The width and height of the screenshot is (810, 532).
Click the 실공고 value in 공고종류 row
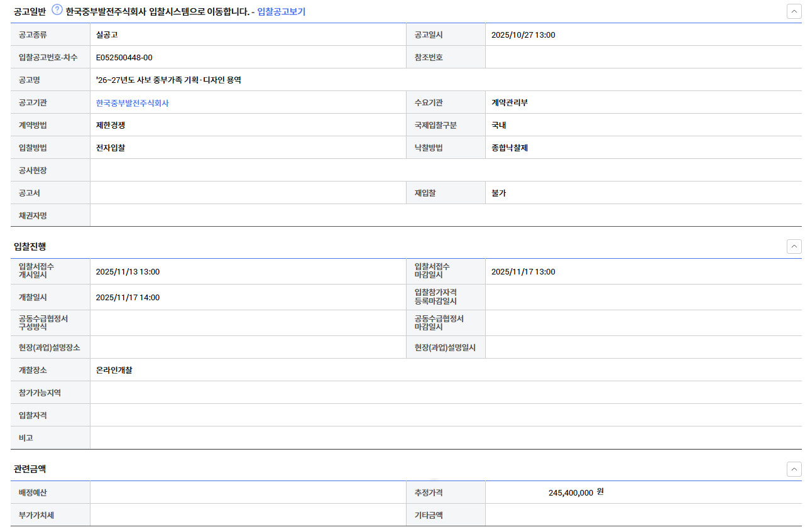(106, 35)
